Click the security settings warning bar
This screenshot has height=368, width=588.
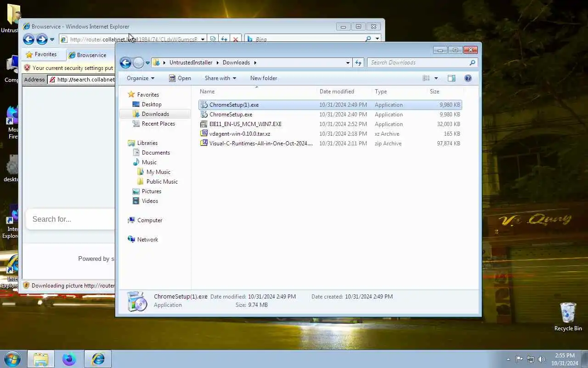click(69, 68)
